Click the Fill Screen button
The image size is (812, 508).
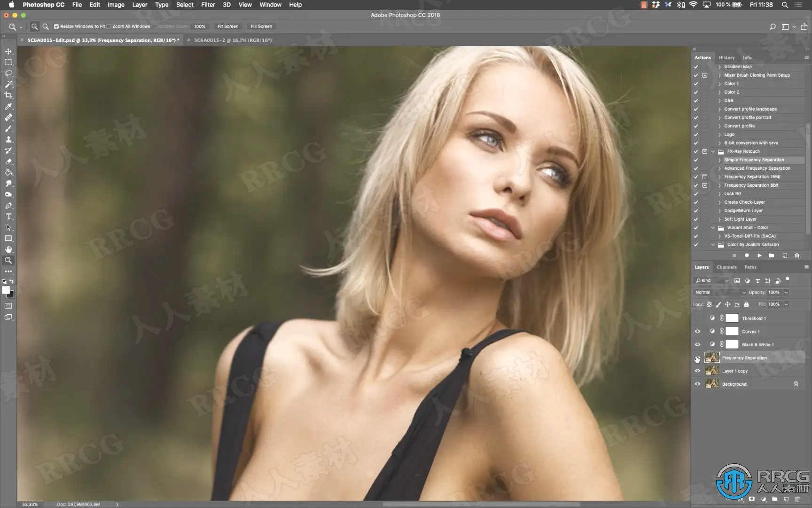[x=261, y=26]
